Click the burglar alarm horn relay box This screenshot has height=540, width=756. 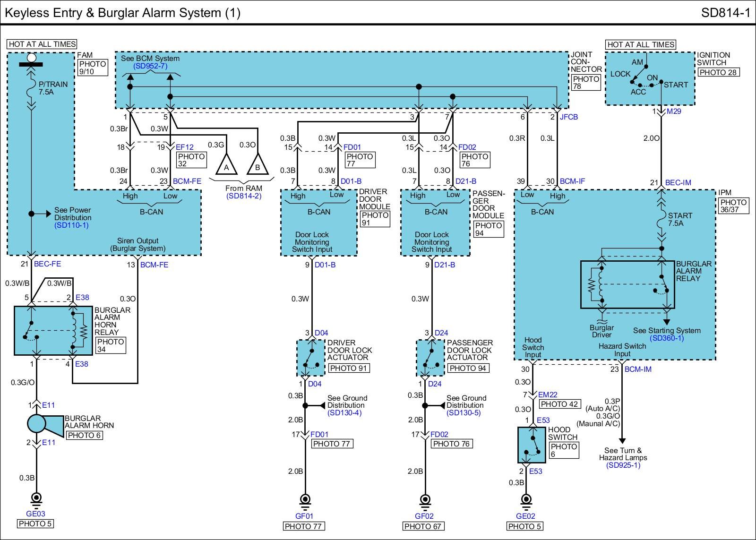[53, 330]
